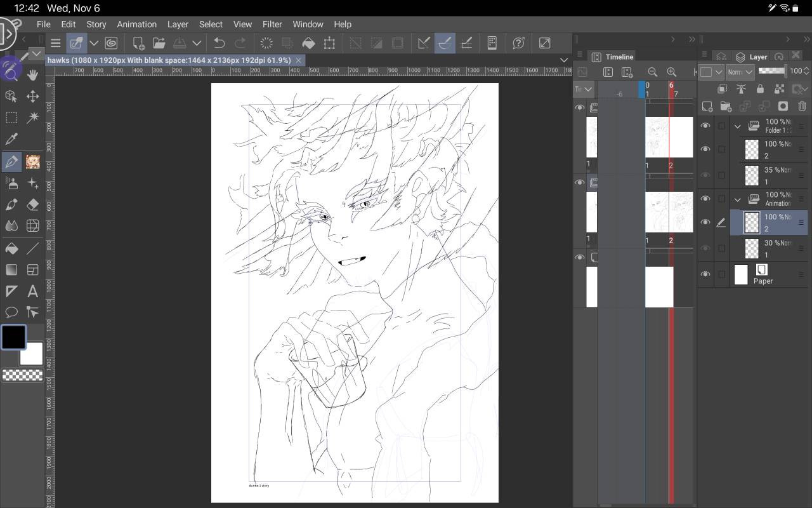
Task: Select the 3D wireframe sphere tool
Action: click(x=32, y=226)
